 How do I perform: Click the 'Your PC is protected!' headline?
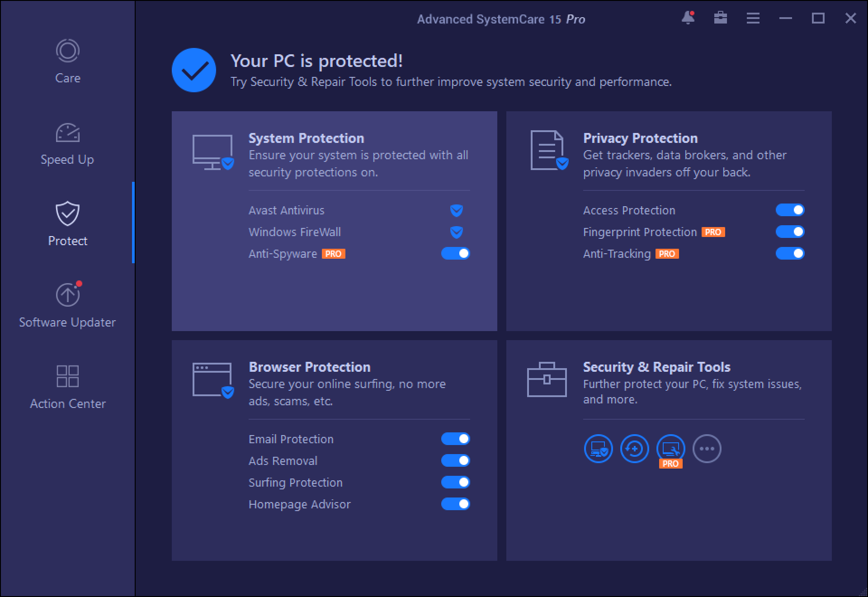click(316, 61)
